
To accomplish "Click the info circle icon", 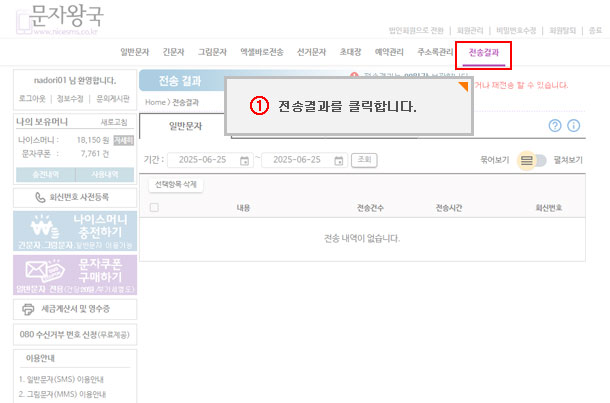I will click(574, 126).
